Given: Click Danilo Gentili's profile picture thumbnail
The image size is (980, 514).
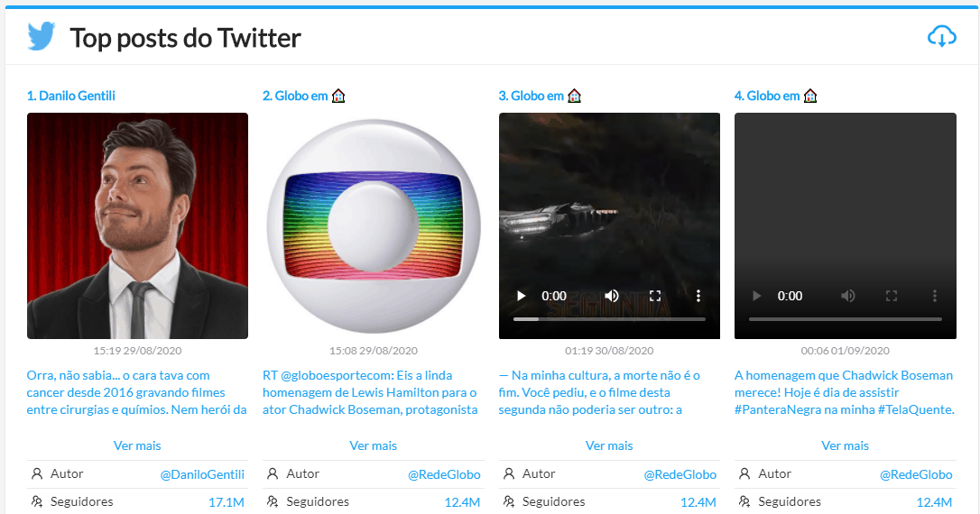Looking at the screenshot, I should pos(137,225).
